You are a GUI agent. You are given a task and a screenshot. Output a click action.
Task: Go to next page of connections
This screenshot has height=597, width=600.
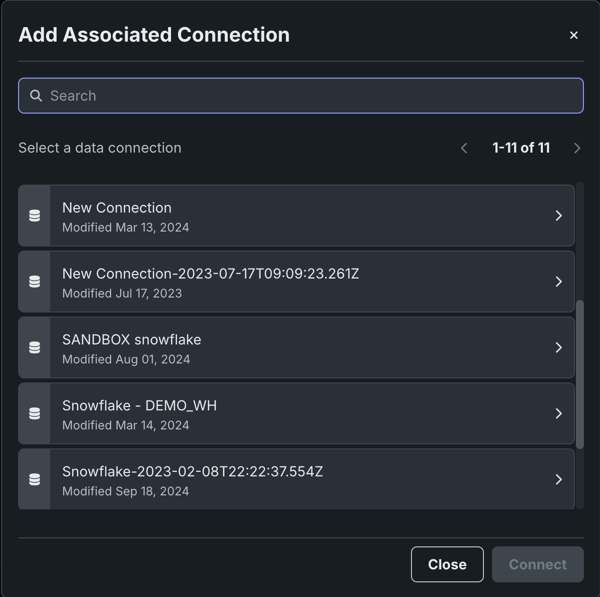tap(577, 148)
